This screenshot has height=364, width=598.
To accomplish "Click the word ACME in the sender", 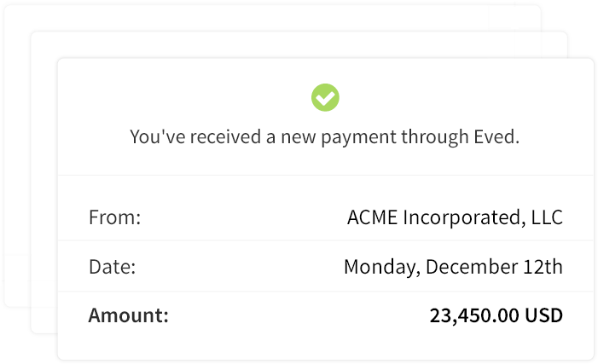I will (372, 217).
